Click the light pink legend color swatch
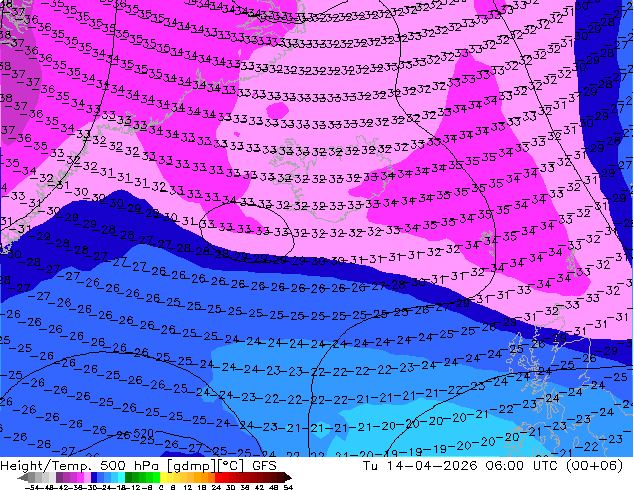Image resolution: width=634 pixels, height=490 pixels. (87, 477)
